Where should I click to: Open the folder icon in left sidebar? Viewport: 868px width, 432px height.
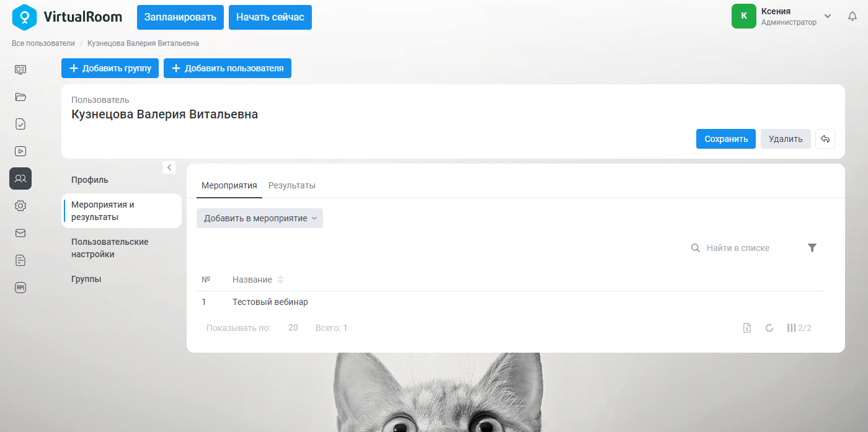(x=20, y=97)
